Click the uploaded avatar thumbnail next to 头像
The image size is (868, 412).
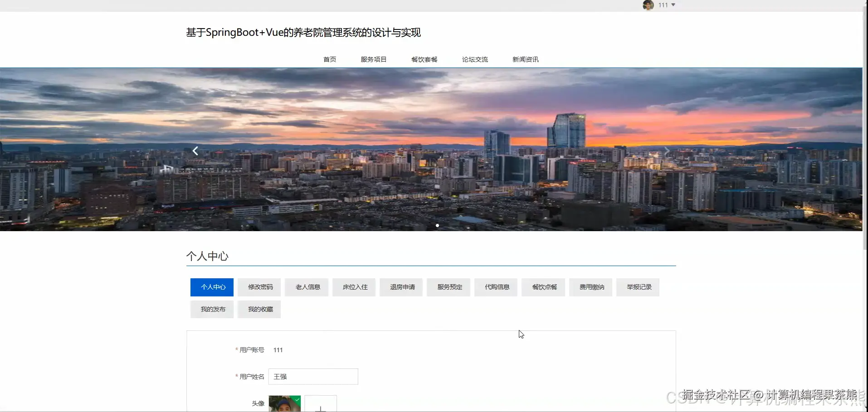284,404
